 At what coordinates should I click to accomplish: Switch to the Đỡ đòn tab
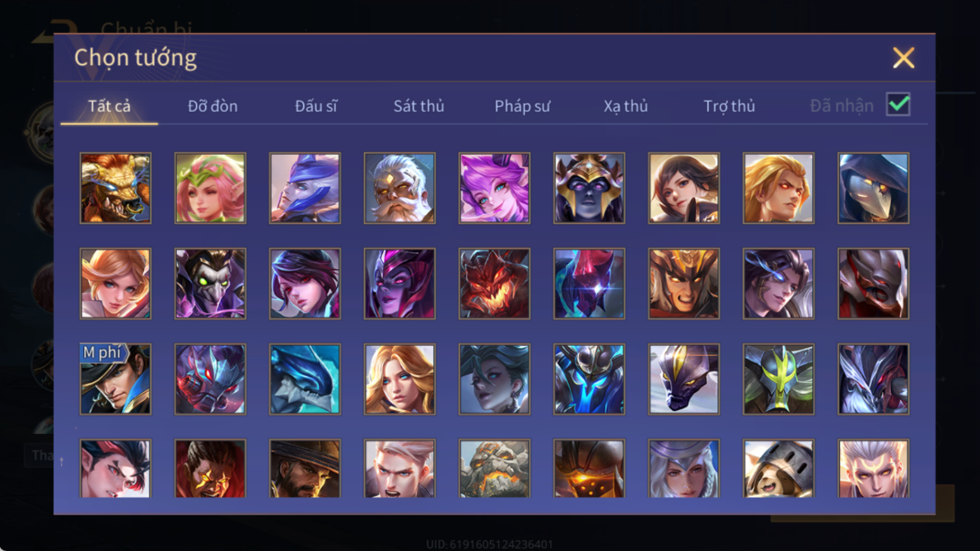click(x=212, y=106)
